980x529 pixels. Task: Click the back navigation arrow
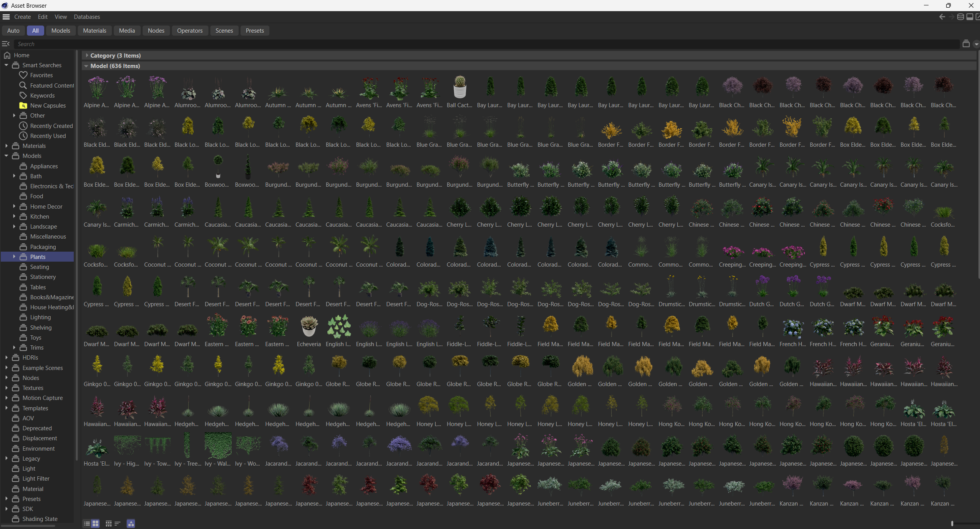[942, 17]
